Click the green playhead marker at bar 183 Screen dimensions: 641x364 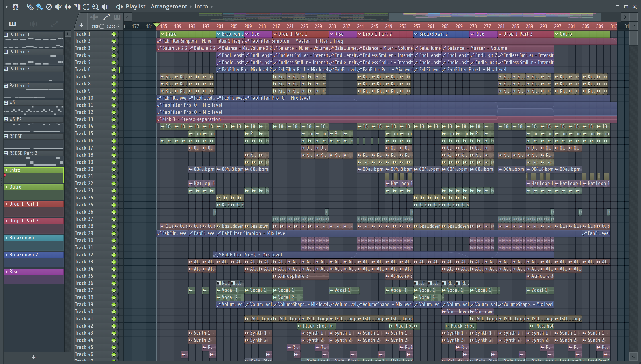pyautogui.click(x=156, y=24)
